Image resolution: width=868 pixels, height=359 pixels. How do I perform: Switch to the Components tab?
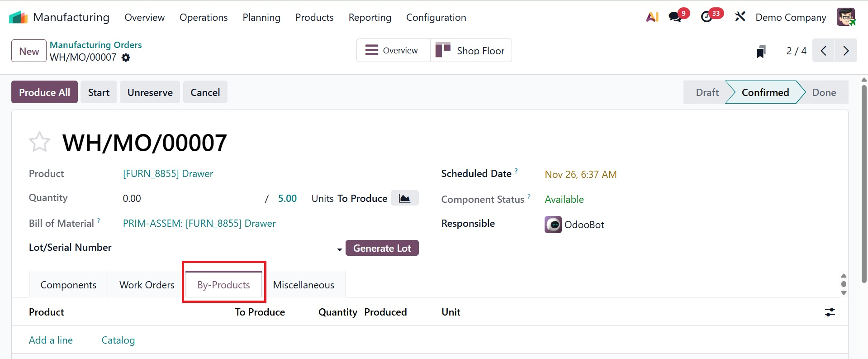68,285
